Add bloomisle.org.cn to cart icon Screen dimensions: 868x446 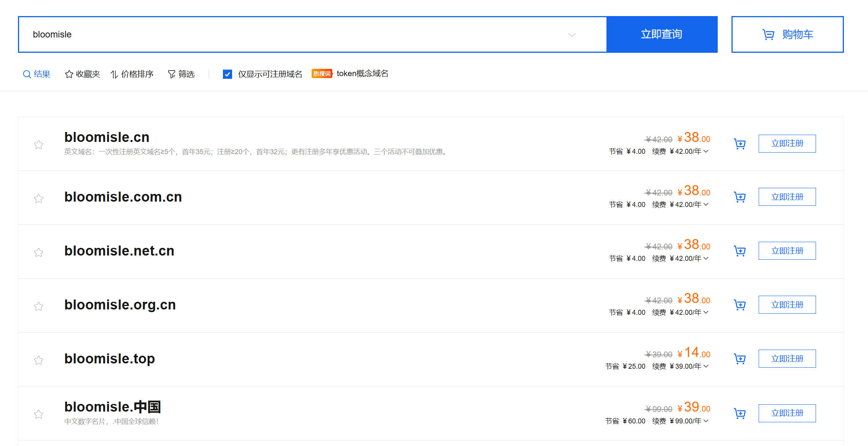[740, 305]
